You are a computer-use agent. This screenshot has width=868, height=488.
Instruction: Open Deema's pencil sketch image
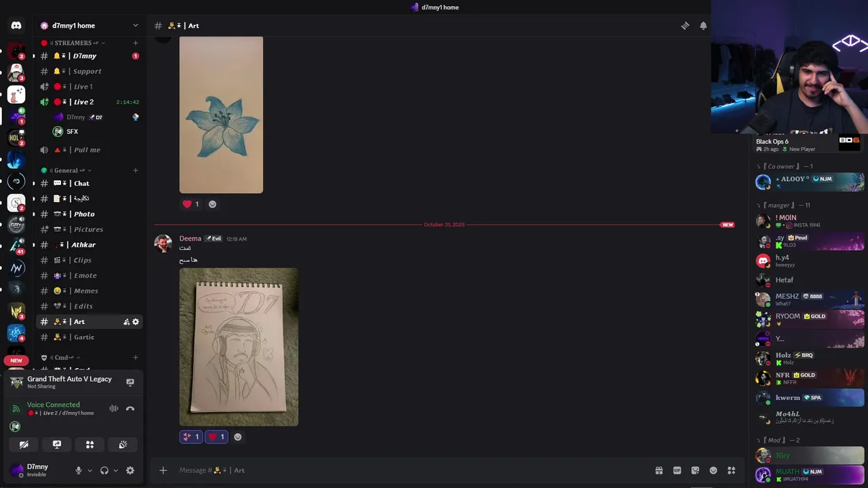[x=239, y=347]
